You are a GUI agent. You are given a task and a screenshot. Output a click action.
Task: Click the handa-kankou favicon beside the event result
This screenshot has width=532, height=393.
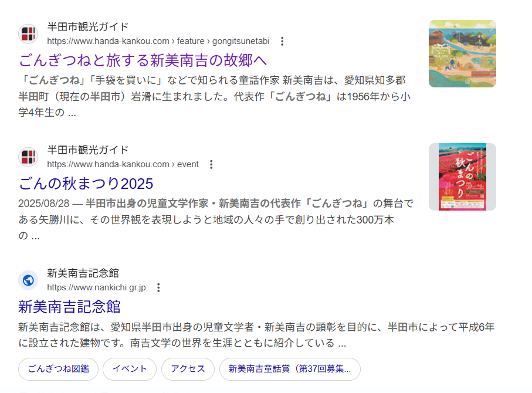pos(28,157)
